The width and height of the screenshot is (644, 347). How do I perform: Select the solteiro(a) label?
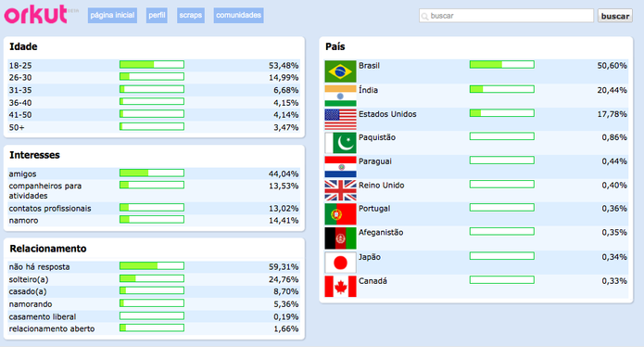click(29, 279)
